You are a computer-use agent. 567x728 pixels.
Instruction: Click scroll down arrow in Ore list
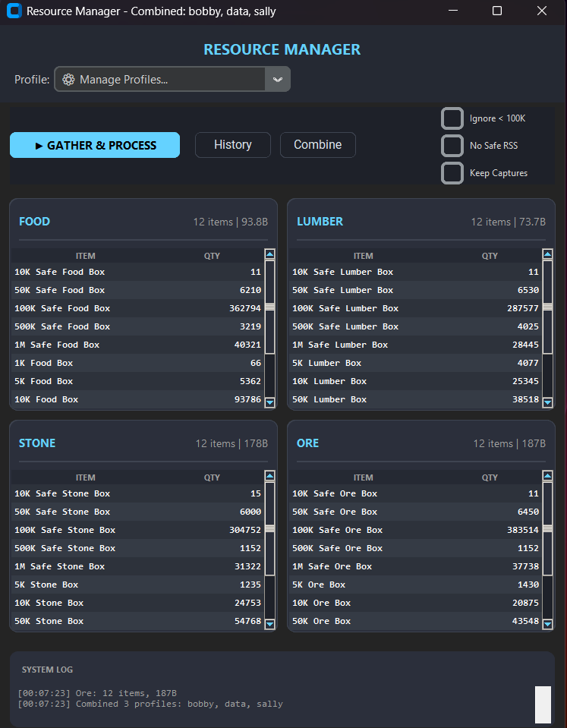point(547,623)
